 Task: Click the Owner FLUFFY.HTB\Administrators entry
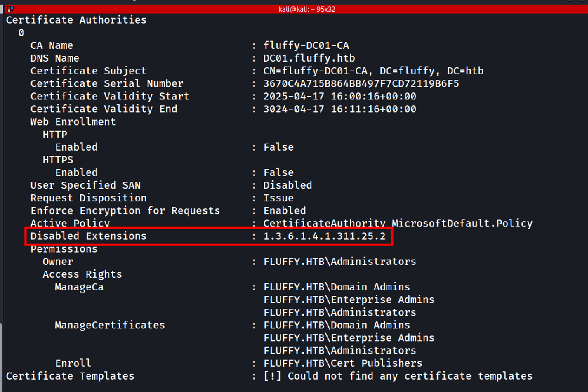click(x=340, y=261)
